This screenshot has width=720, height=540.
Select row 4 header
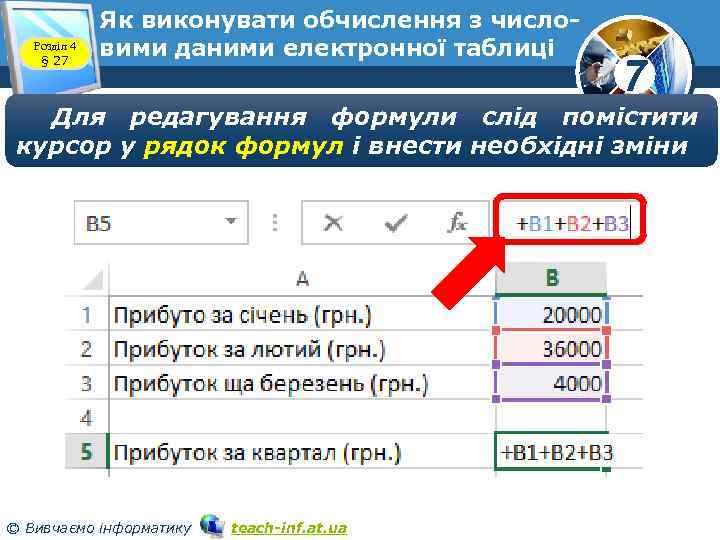tap(86, 417)
